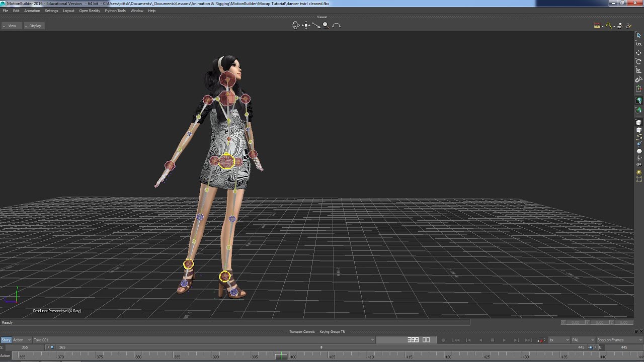Click the zoom bar end handle near 445
This screenshot has height=362, width=644.
click(591, 347)
